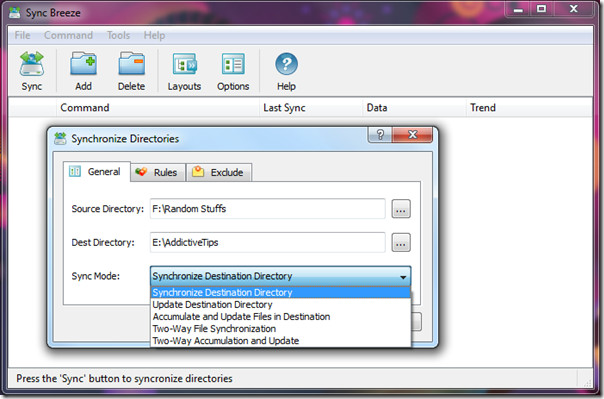Click the Source Directory input field
This screenshot has width=604, height=399.
click(x=267, y=209)
